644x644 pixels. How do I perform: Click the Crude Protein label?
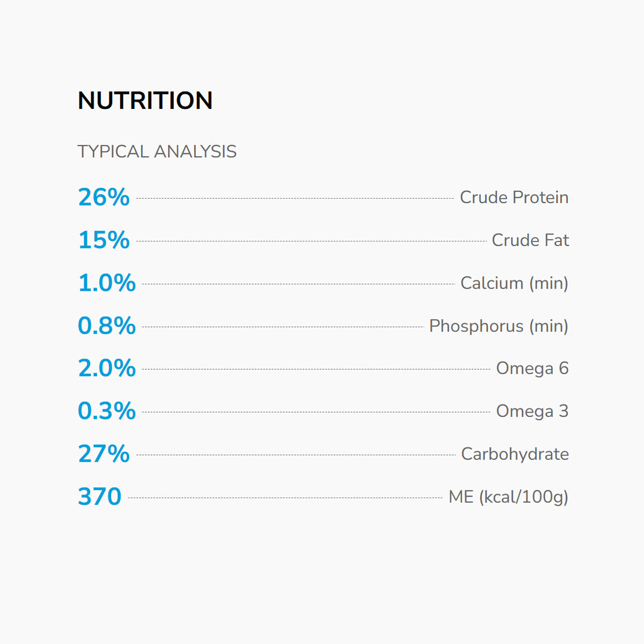click(514, 197)
